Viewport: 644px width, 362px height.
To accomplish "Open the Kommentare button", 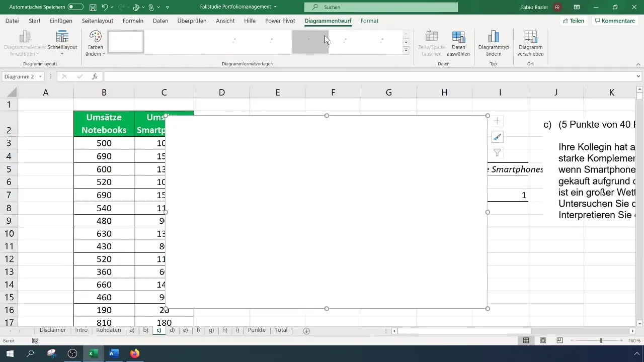I will point(614,21).
